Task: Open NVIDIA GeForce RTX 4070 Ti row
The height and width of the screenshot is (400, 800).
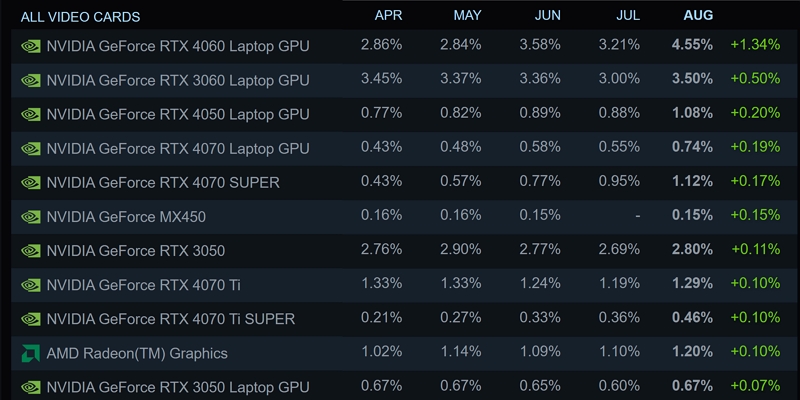Action: point(143,285)
